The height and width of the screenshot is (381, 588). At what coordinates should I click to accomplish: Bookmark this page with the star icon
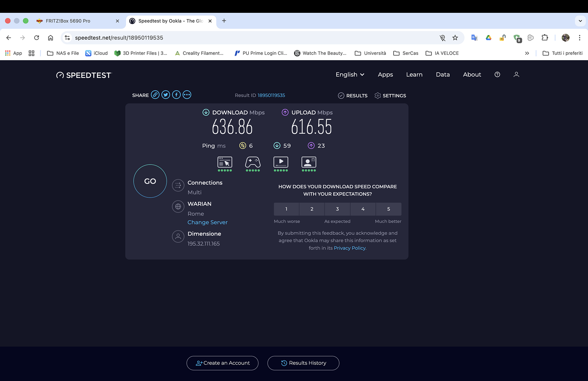tap(455, 37)
